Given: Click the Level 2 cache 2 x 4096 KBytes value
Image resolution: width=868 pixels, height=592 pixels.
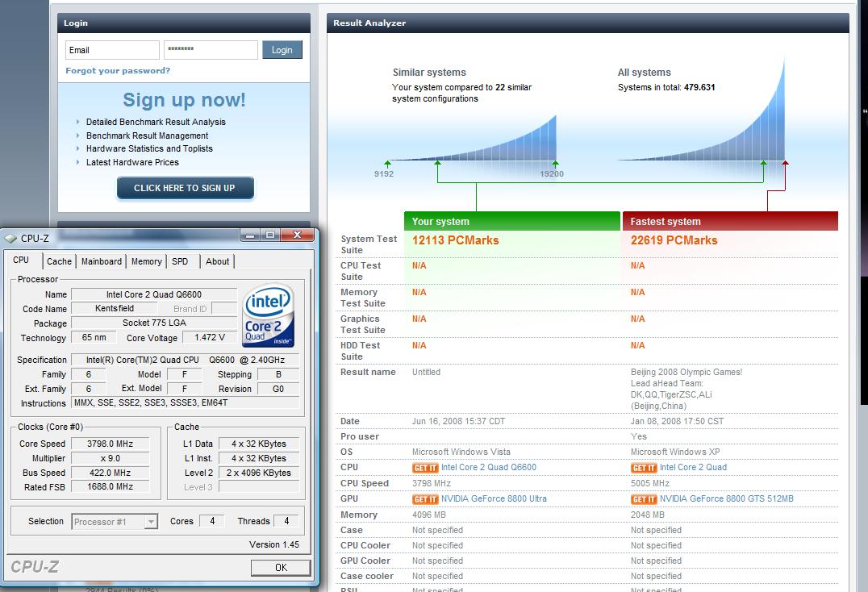Looking at the screenshot, I should coord(258,473).
